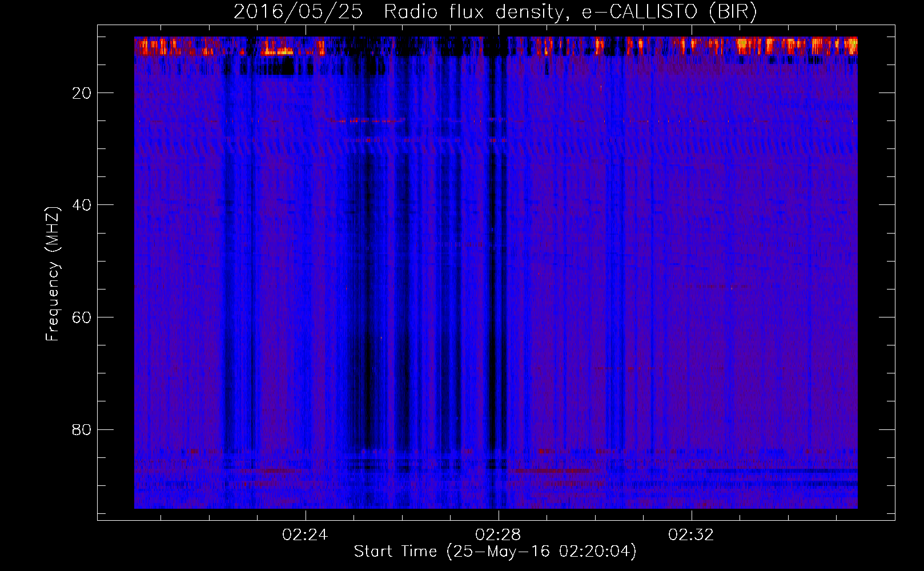Click the "Frequency (MHZ)" axis label
This screenshot has height=571, width=924.
point(53,274)
